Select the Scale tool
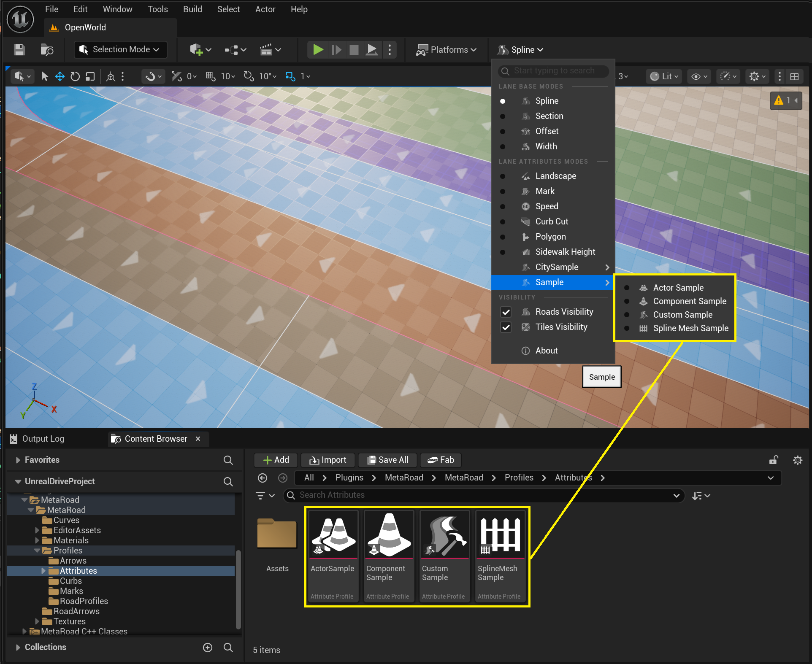 90,76
